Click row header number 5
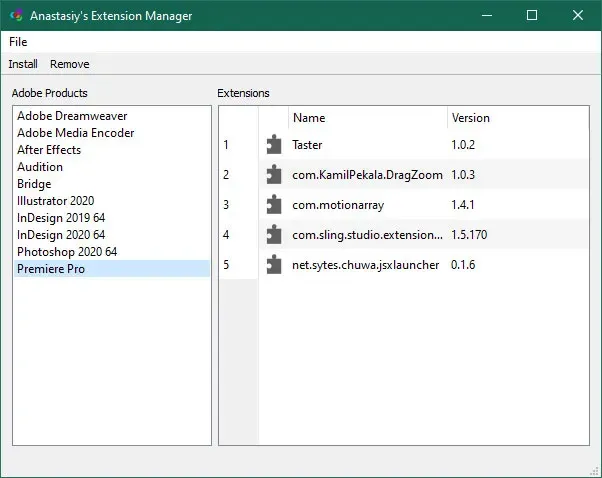Viewport: 602px width, 478px height. point(238,265)
